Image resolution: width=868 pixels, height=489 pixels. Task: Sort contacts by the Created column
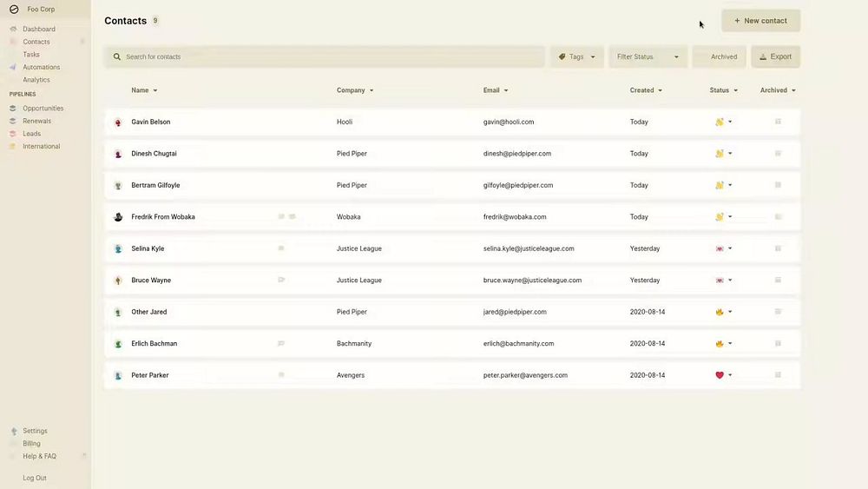(646, 90)
